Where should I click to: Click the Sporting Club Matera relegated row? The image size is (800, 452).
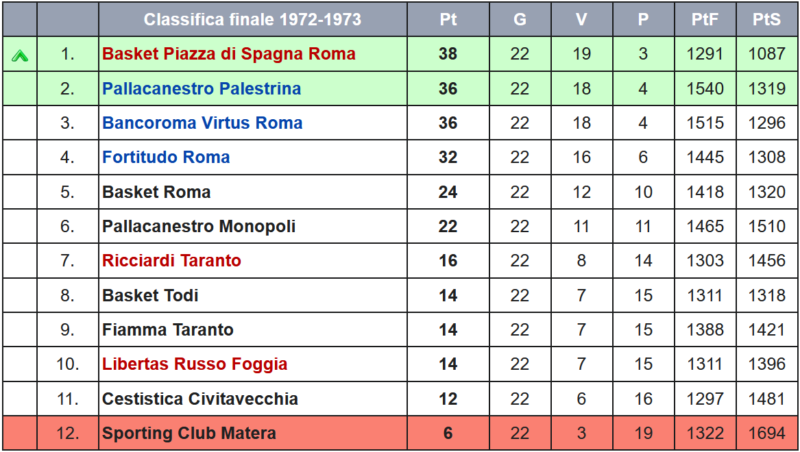[x=400, y=433]
